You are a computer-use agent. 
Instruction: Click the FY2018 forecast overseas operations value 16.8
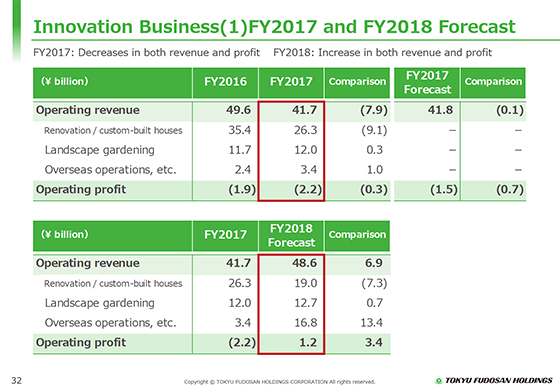306,323
